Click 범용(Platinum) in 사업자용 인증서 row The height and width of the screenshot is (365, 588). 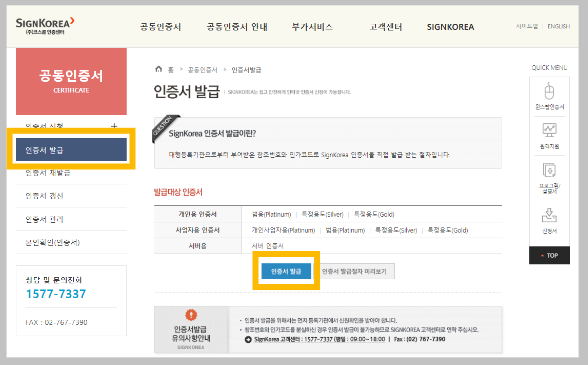345,230
